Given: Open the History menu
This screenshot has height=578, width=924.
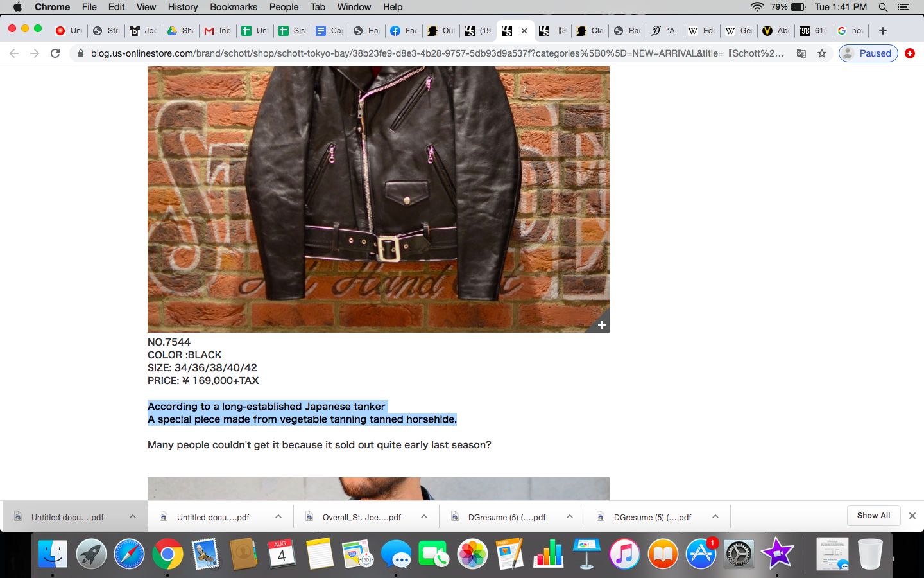Looking at the screenshot, I should coord(183,7).
